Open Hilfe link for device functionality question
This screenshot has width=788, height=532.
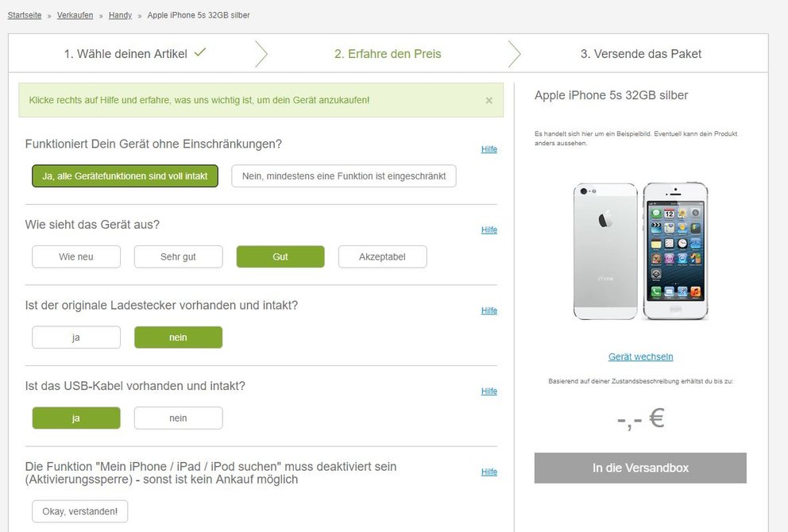click(x=489, y=149)
